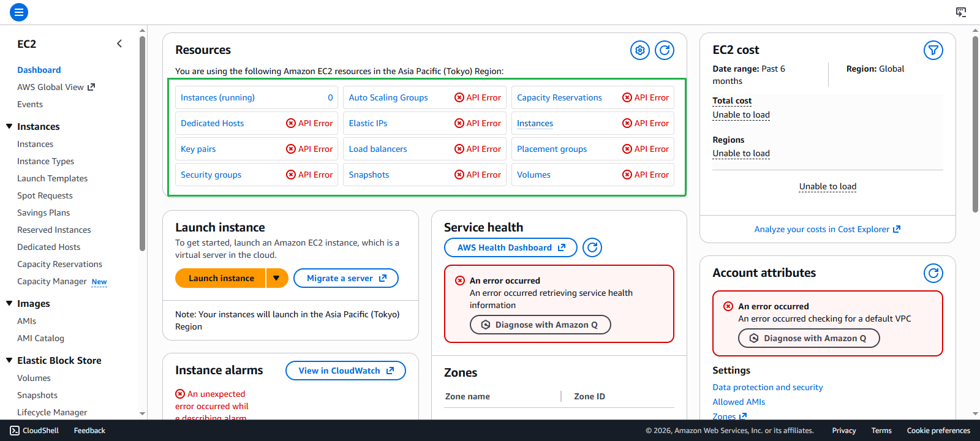Open Resources settings gear
This screenshot has height=441, width=980.
tap(640, 50)
